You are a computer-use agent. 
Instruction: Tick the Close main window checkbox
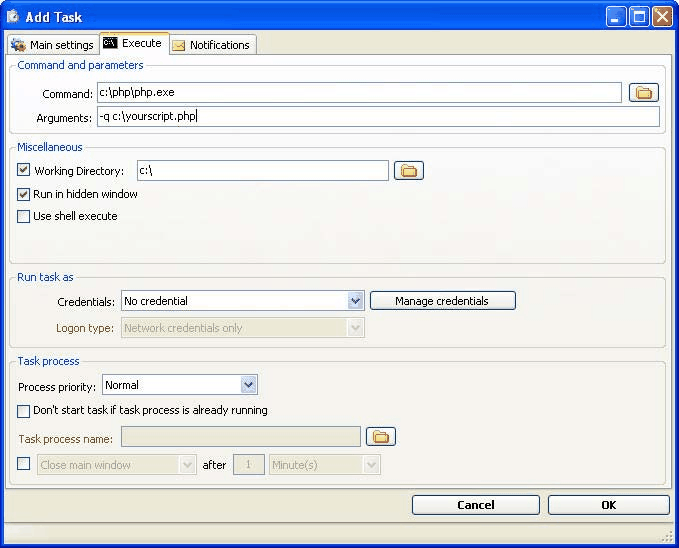tap(24, 464)
